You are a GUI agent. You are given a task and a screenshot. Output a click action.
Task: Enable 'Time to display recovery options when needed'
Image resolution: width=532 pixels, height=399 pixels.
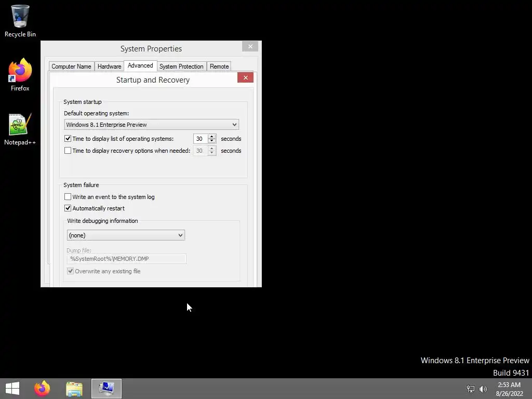coord(68,150)
